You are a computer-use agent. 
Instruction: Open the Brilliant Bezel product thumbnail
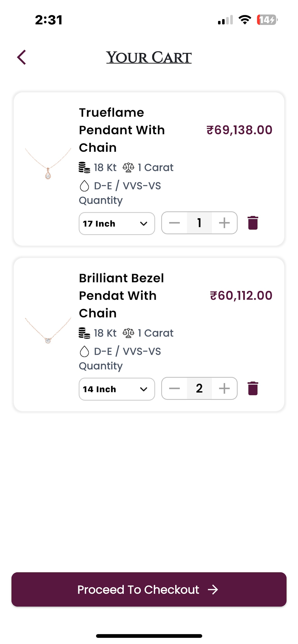point(48,330)
